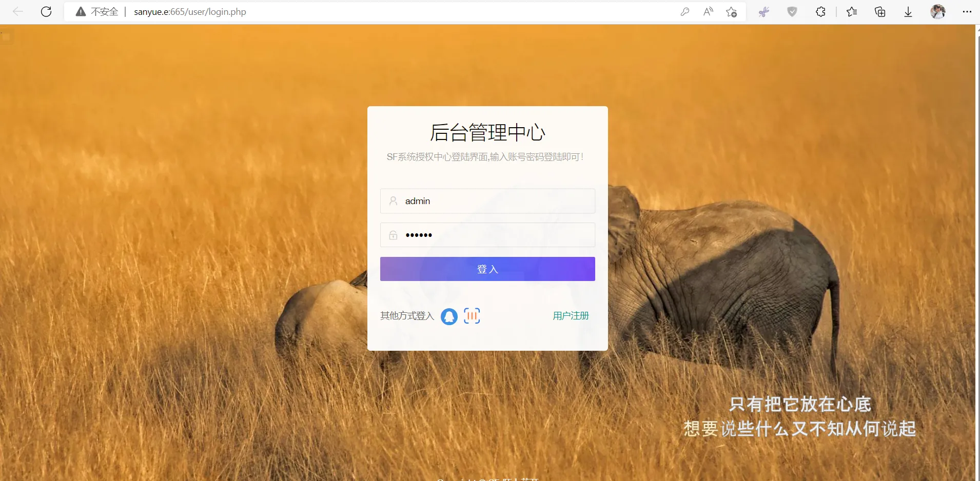Click the admin username field
980x481 pixels.
point(487,201)
